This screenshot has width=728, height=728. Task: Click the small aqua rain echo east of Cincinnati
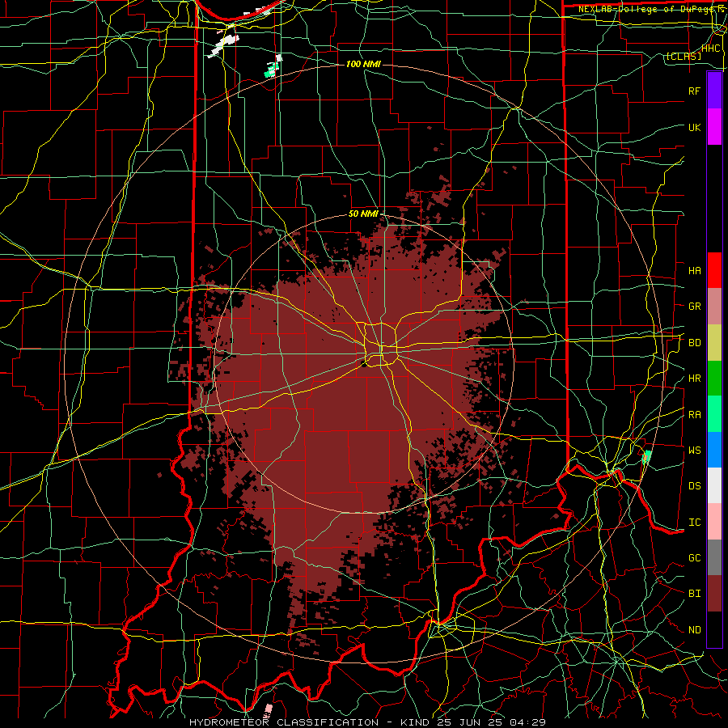tap(645, 456)
